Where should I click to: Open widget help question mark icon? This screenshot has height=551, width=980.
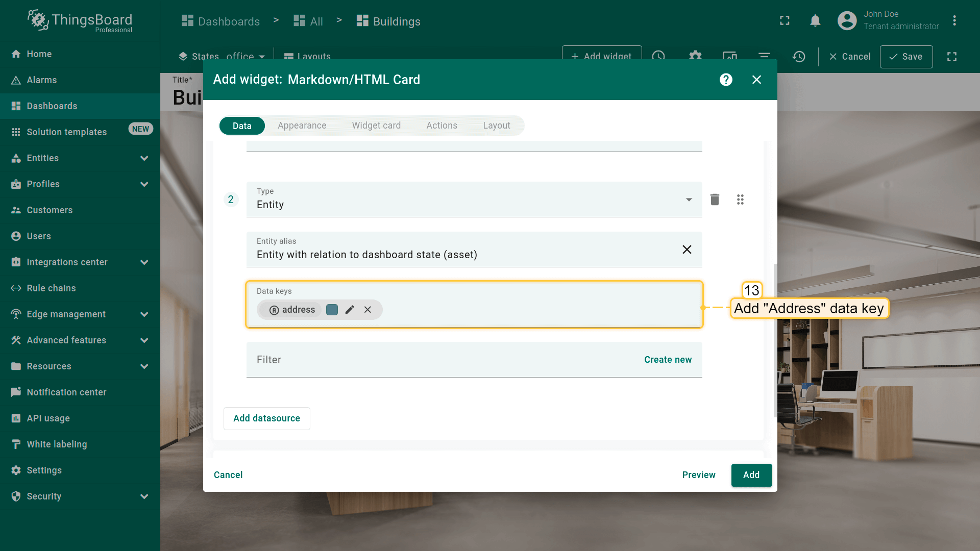pyautogui.click(x=726, y=80)
